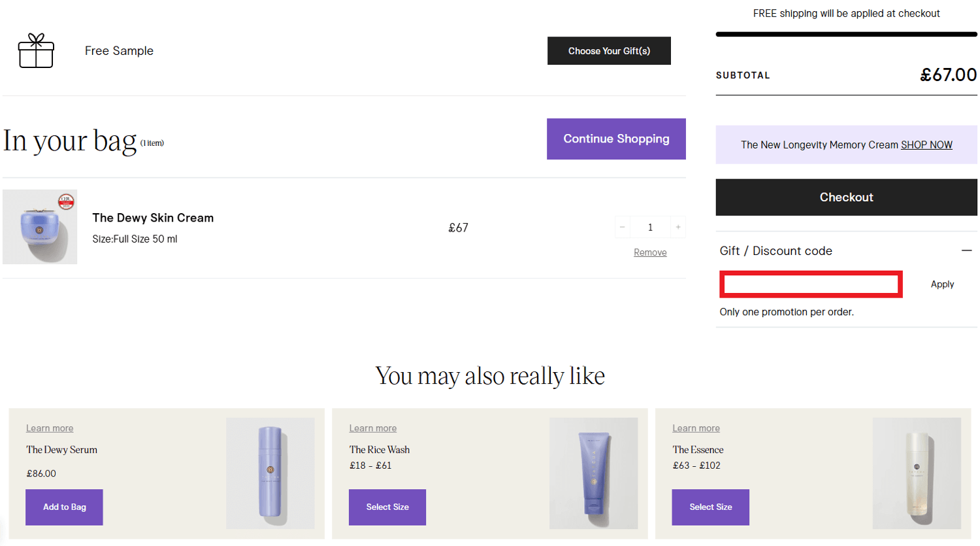Open SHOP NOW for Longevity Memory Cream
This screenshot has height=546, width=980.
[x=927, y=145]
